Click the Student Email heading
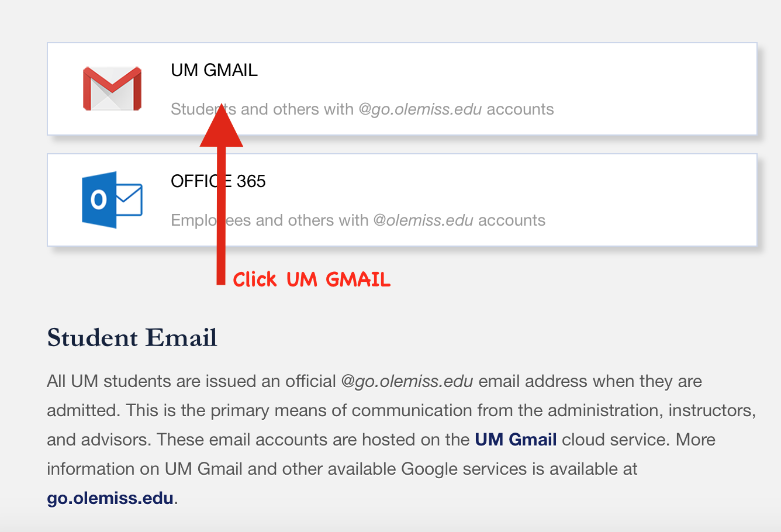This screenshot has width=781, height=532. click(x=132, y=338)
